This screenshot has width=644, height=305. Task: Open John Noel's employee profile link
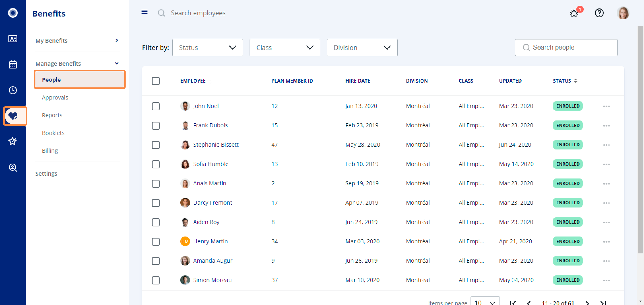click(x=205, y=106)
